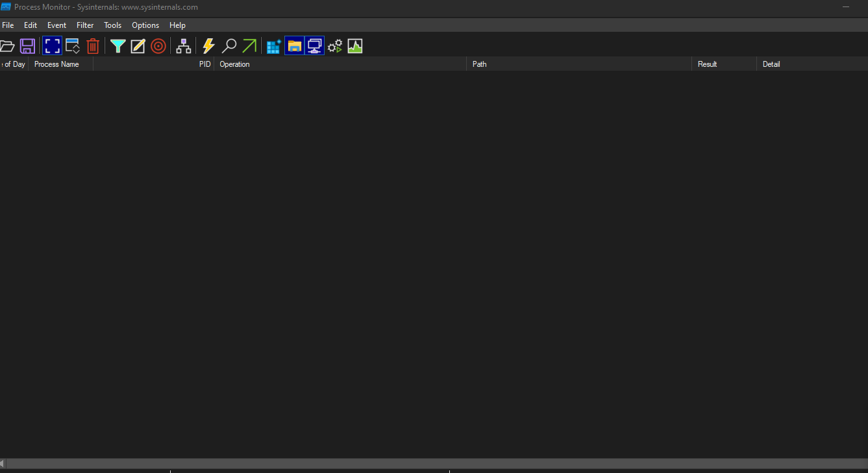
Task: Open Highlight with the pencil icon
Action: click(x=138, y=46)
